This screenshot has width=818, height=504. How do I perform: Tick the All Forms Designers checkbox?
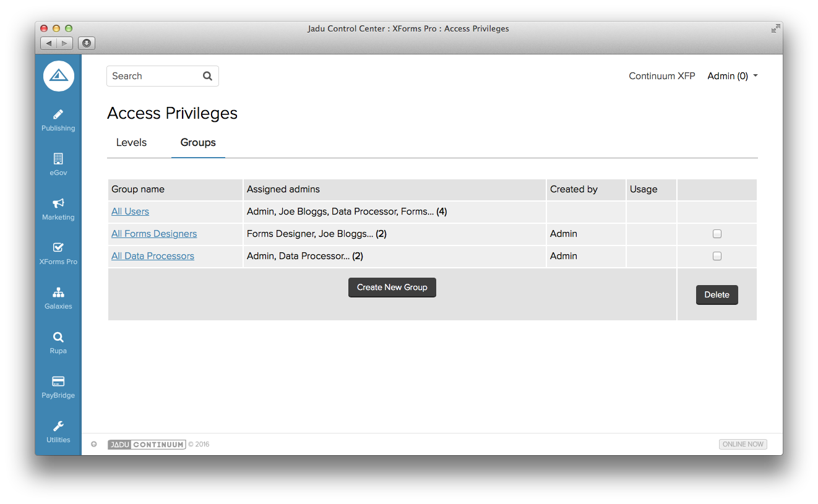(717, 234)
